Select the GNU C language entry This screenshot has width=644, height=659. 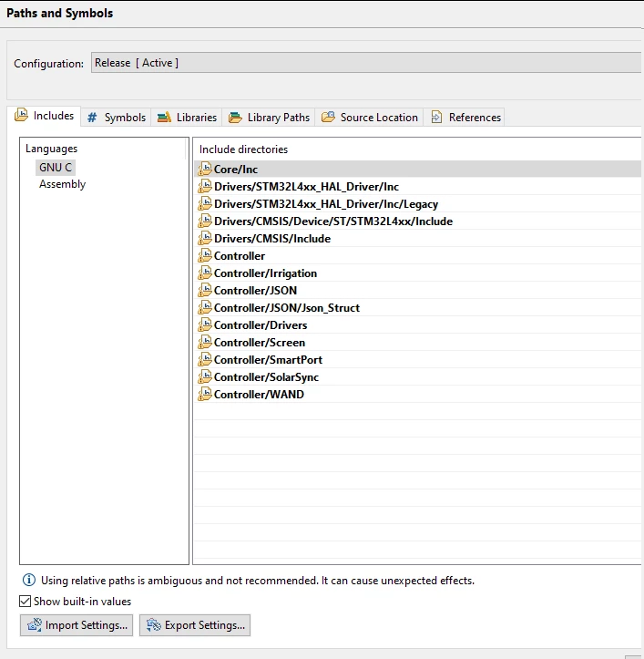click(56, 168)
